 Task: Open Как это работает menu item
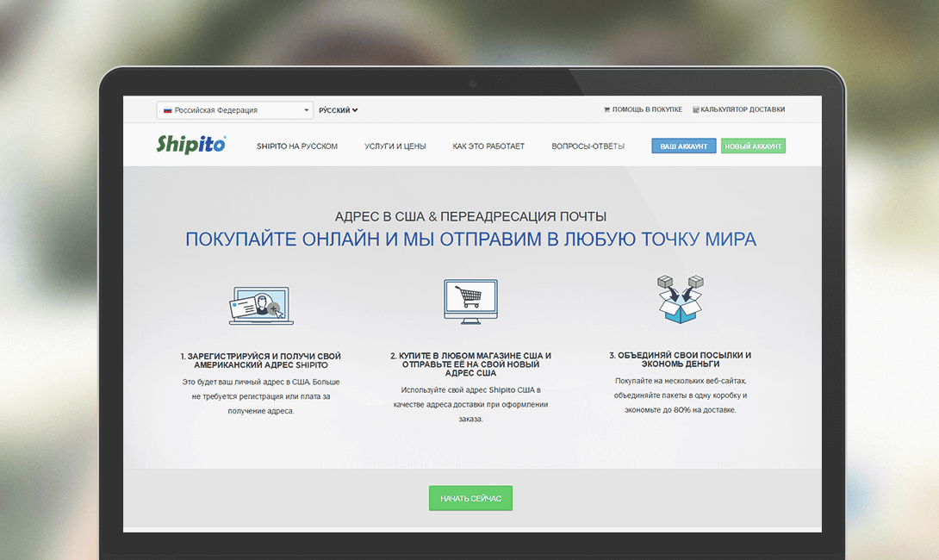point(488,146)
